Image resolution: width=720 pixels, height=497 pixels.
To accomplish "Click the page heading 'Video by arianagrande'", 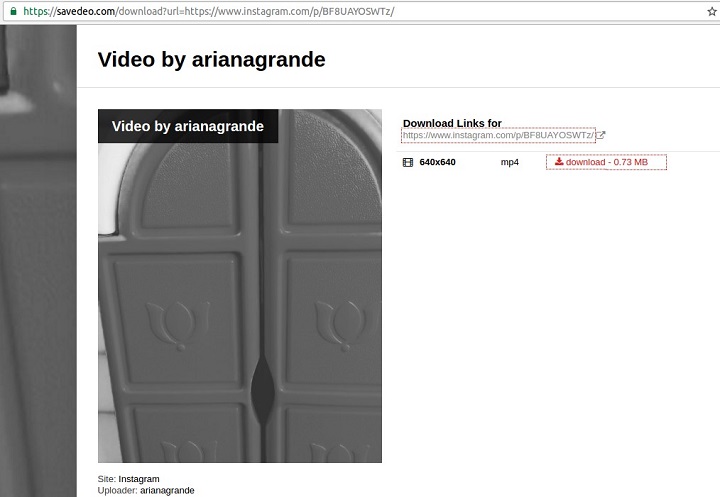I will click(x=212, y=60).
